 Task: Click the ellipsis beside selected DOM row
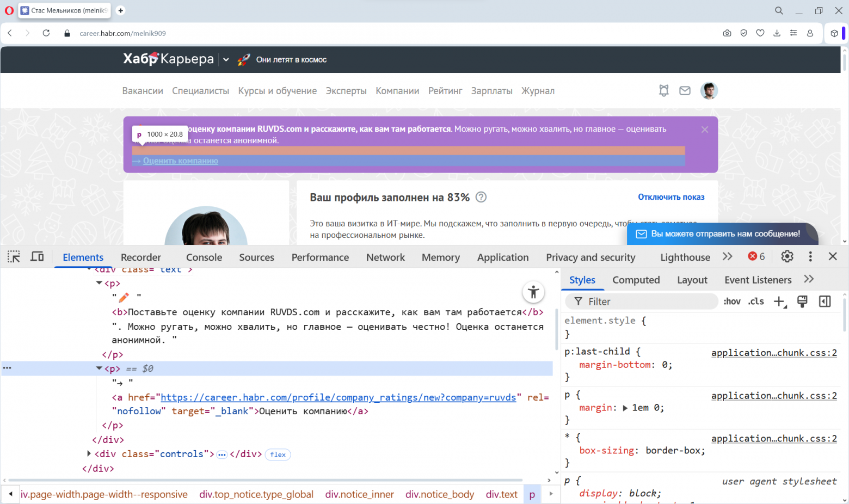(x=7, y=368)
